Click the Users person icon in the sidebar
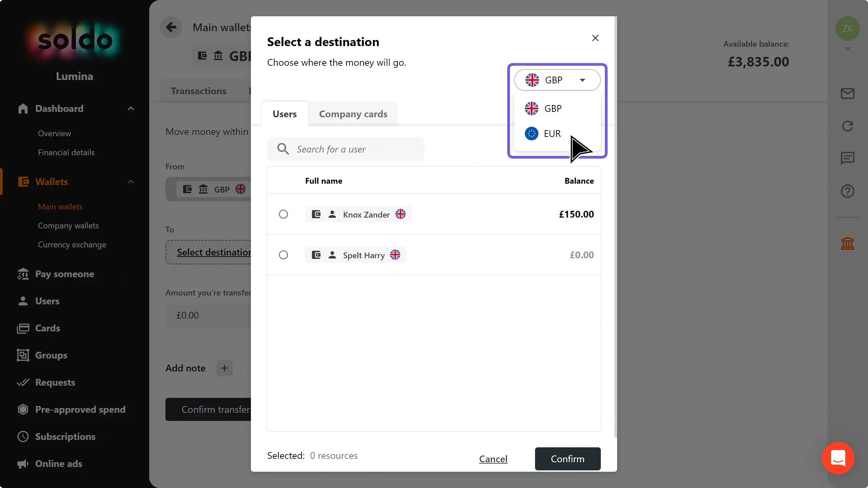868x488 pixels. [x=23, y=301]
